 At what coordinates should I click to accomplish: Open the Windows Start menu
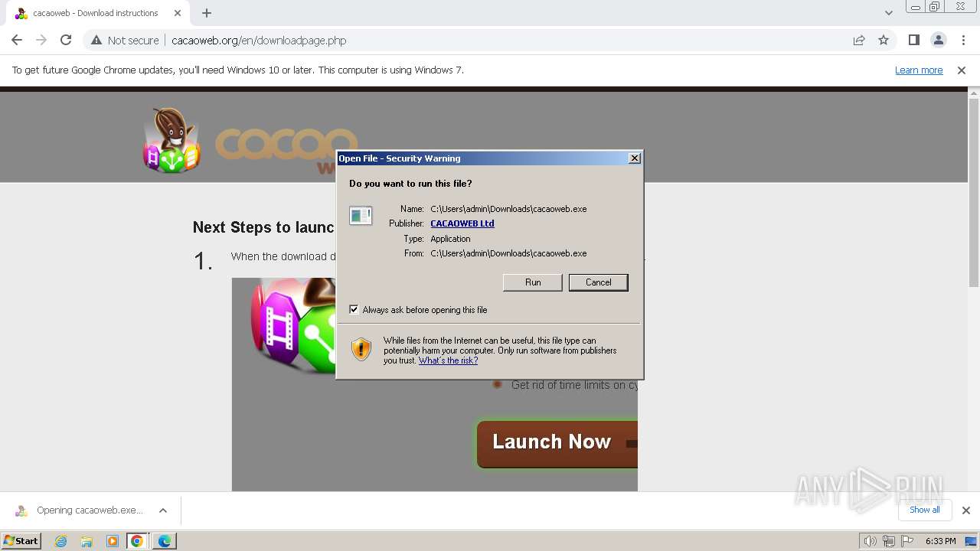pos(21,541)
